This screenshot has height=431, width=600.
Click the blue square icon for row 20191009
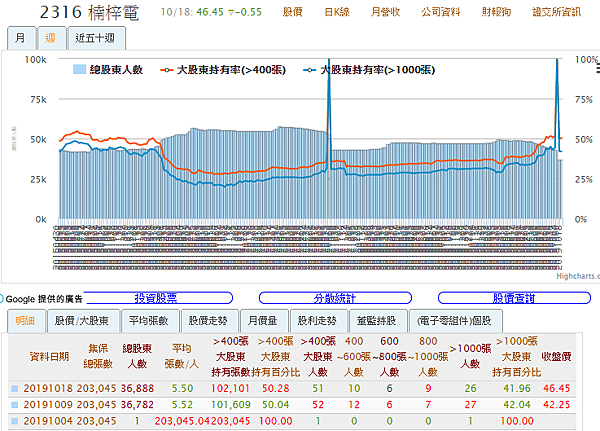pos(15,405)
